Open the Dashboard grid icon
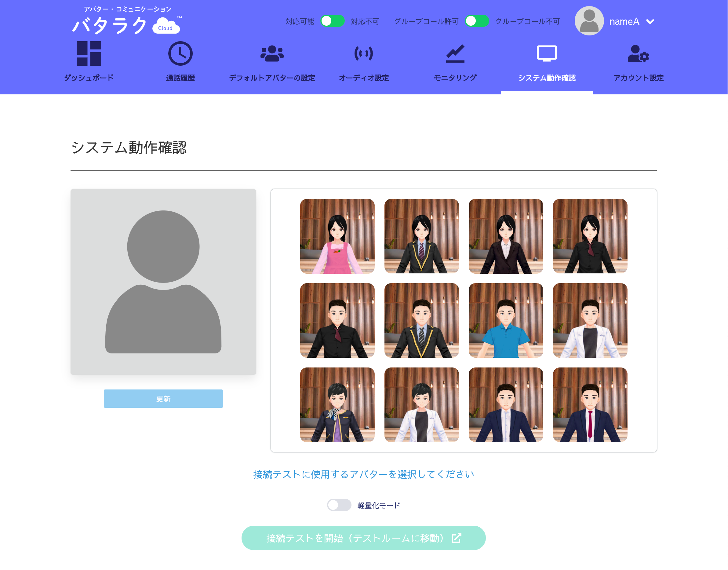 pyautogui.click(x=89, y=53)
